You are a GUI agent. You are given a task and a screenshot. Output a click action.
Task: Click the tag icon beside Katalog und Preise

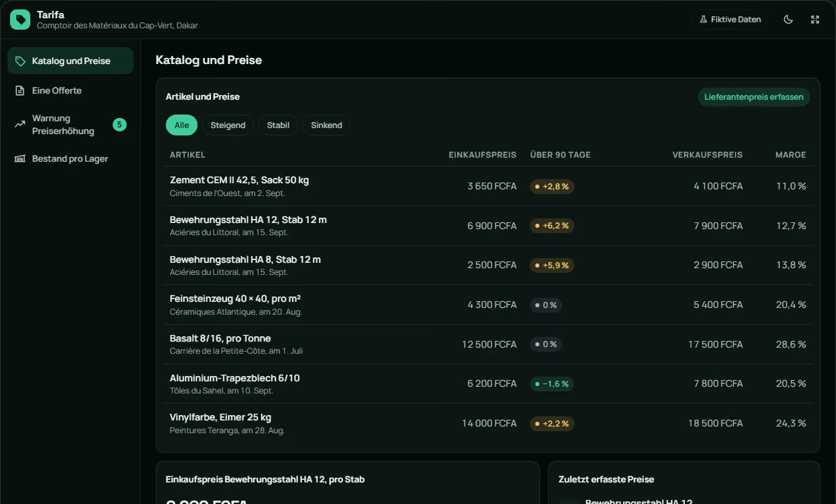[x=20, y=61]
